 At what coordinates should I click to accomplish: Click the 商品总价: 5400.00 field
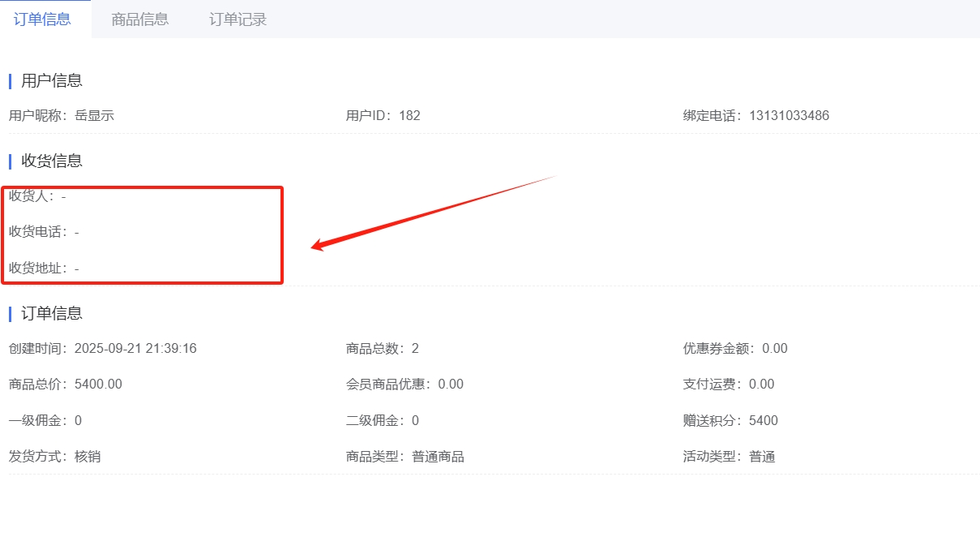66,384
